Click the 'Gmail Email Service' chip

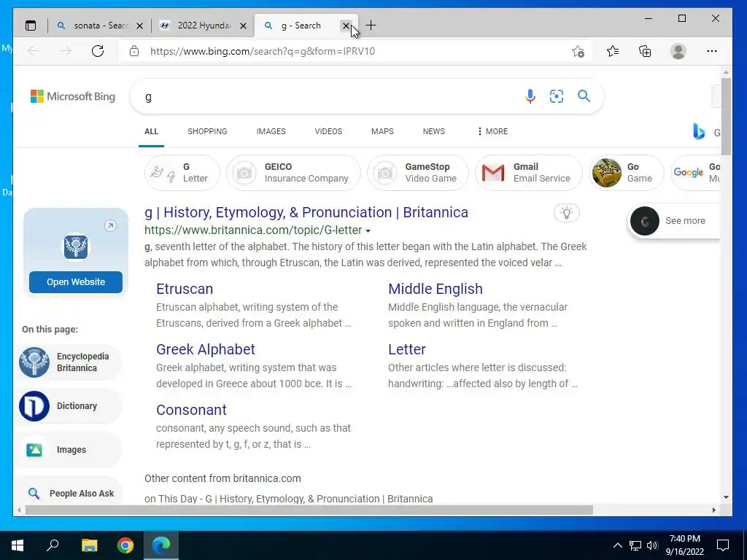(529, 173)
